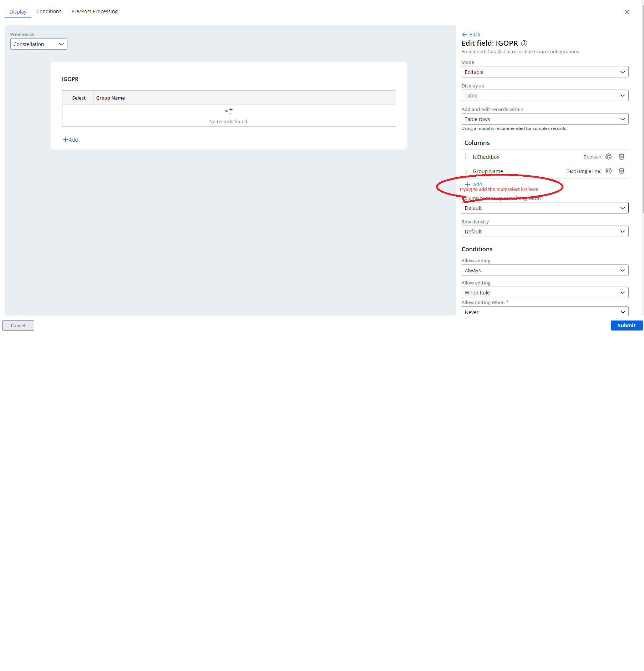Click the 'Text (single line)' type label
Screen dimensions: 644x671
coord(584,171)
